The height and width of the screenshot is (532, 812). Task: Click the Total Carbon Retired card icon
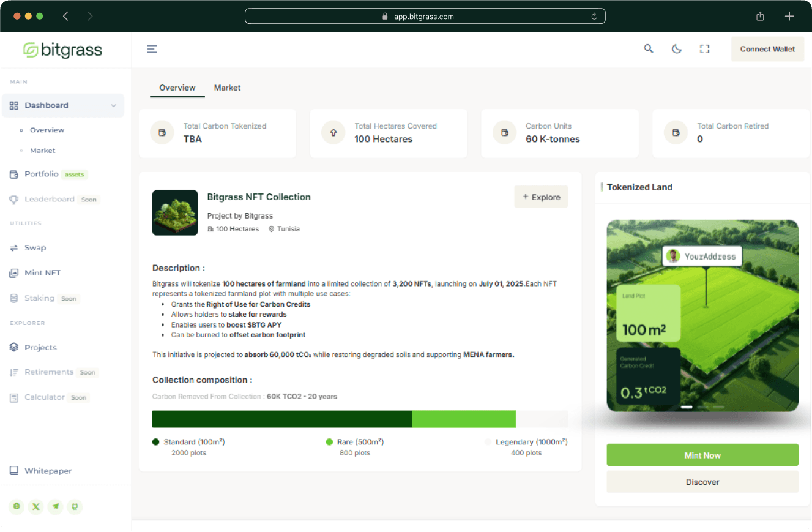pos(676,132)
